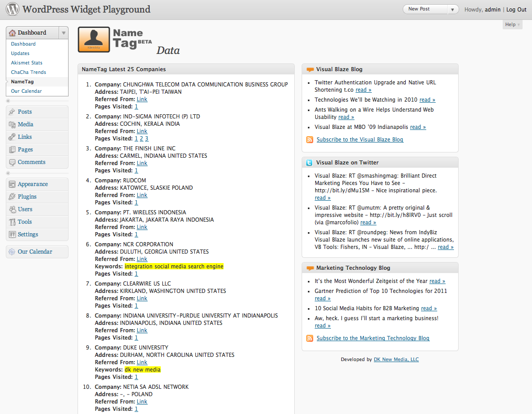The width and height of the screenshot is (532, 414).
Task: Open Our Calendar in Dashboard submenu
Action: [26, 91]
